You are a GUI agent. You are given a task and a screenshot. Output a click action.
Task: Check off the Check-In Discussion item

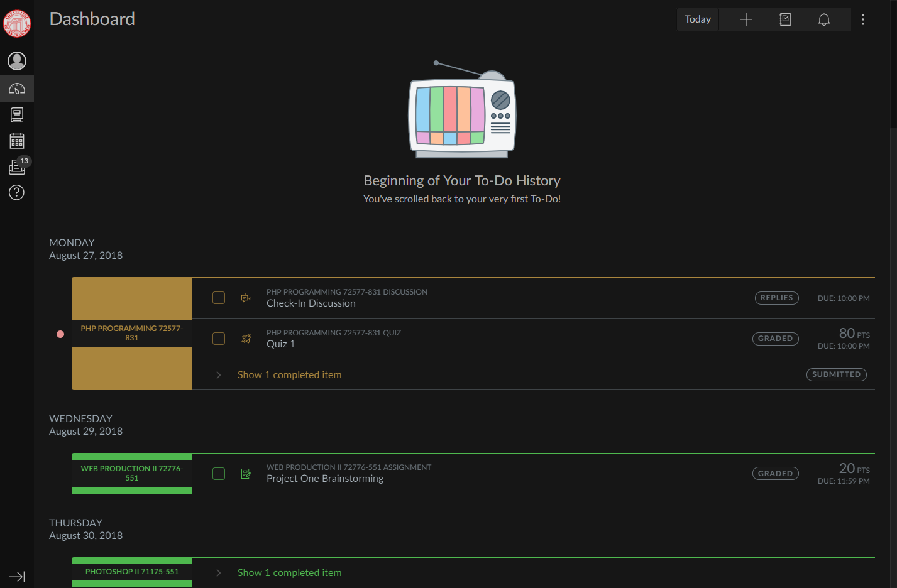click(x=218, y=297)
